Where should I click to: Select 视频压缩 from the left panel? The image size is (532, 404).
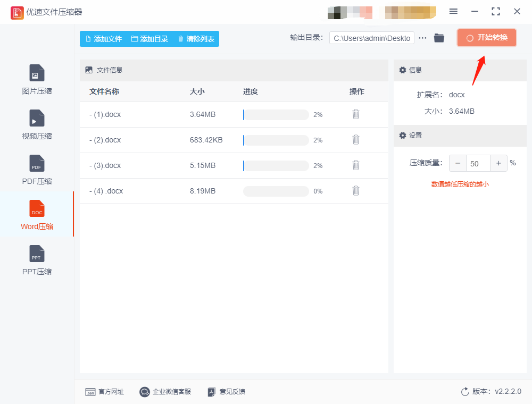pos(37,124)
